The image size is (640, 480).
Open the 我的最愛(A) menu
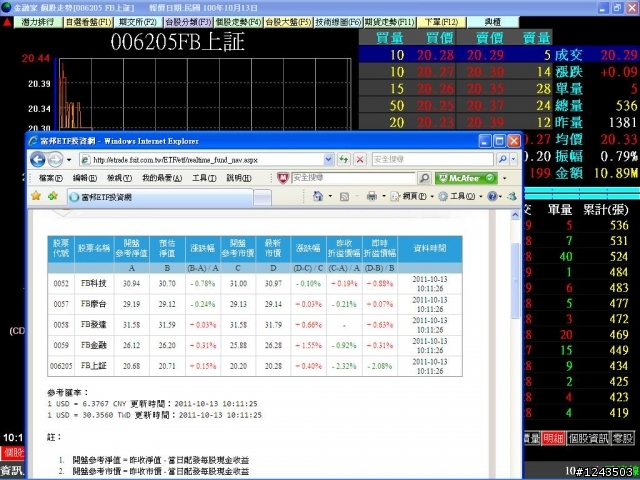[x=162, y=178]
